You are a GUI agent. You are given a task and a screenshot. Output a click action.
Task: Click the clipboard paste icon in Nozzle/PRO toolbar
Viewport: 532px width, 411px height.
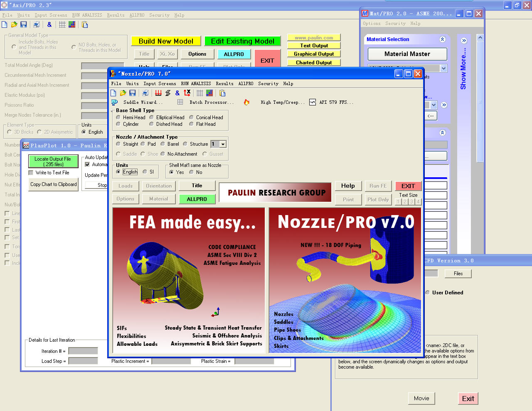click(x=222, y=93)
